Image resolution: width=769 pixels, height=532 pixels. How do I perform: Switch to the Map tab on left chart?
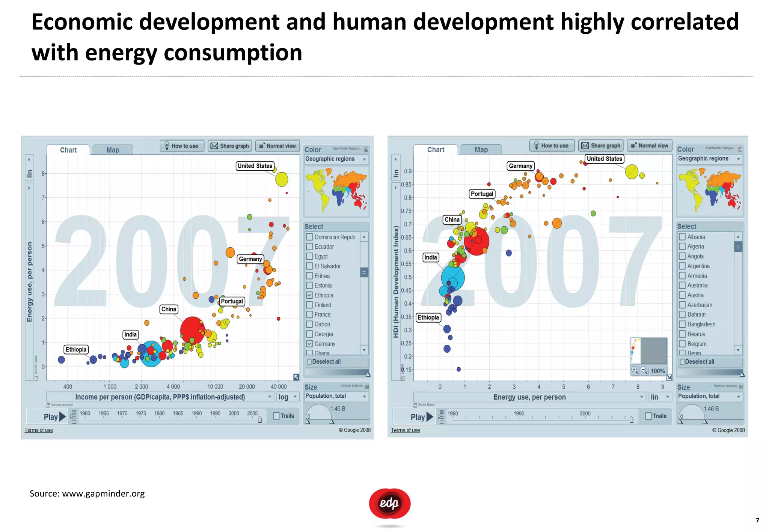pos(113,150)
